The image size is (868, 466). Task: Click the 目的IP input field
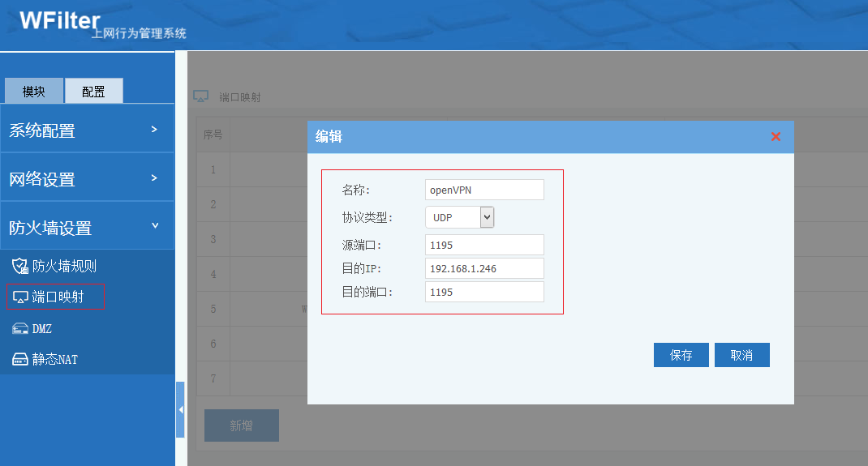(483, 268)
